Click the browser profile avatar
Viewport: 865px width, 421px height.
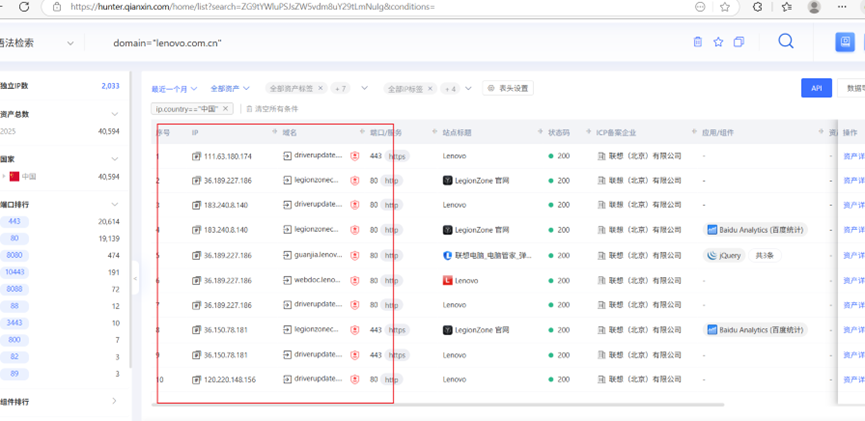tap(814, 7)
